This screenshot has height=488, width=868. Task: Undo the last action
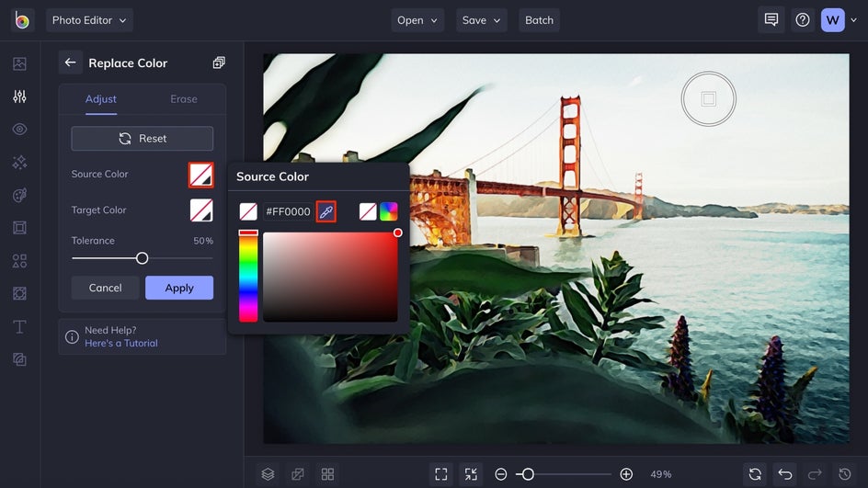click(x=785, y=474)
